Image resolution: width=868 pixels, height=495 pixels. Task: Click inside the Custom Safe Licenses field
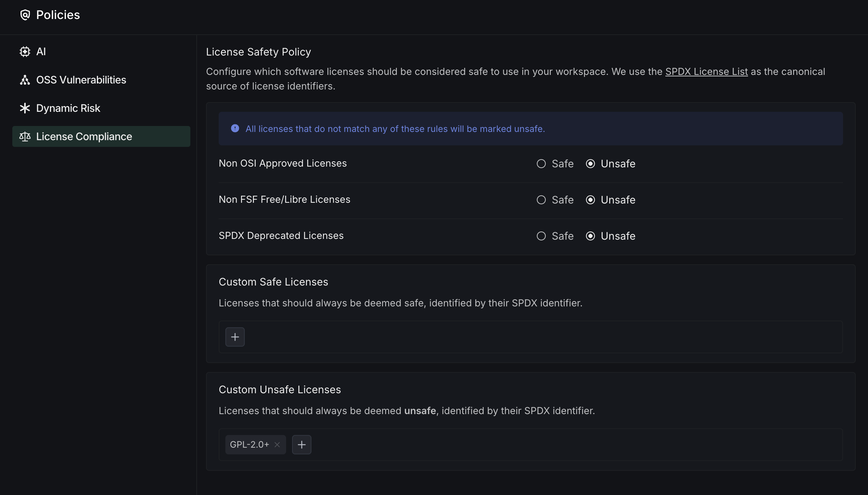522,337
